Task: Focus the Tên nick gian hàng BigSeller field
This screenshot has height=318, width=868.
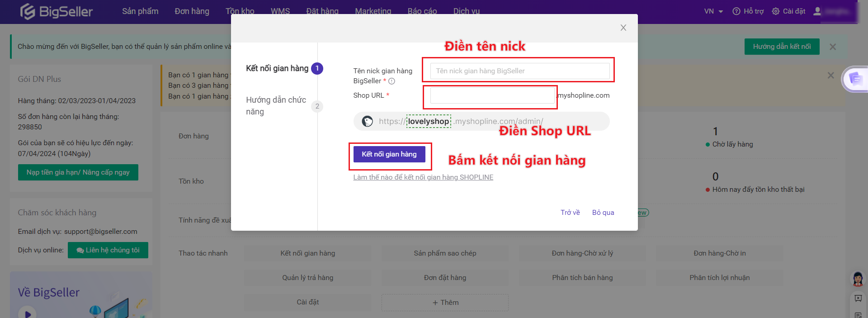Action: coord(520,71)
